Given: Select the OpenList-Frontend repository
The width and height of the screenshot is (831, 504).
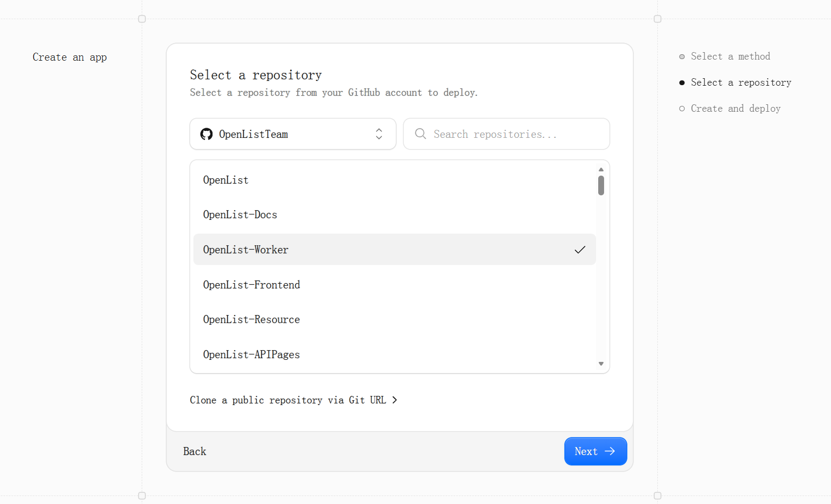Looking at the screenshot, I should point(394,285).
